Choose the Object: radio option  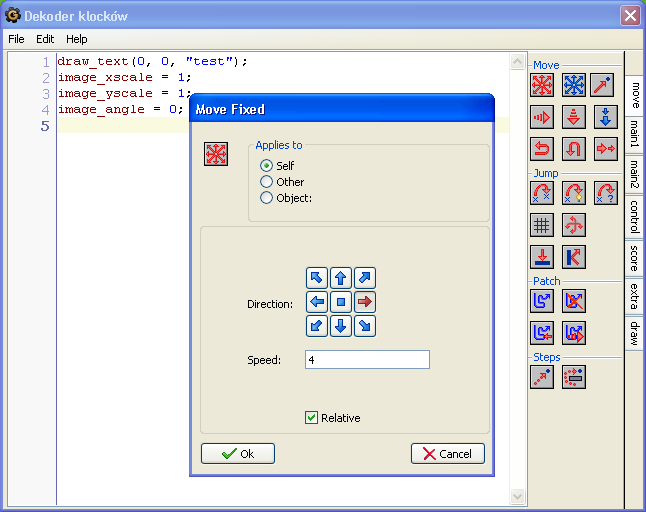coord(267,198)
